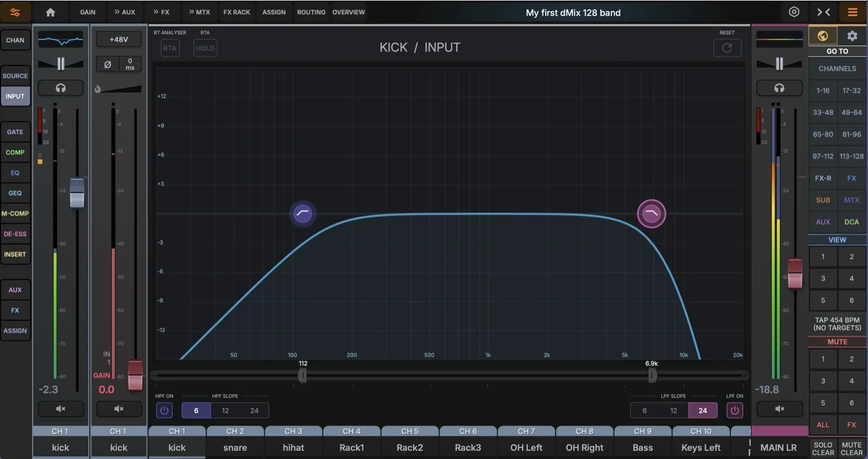Viewport: 868px width, 459px height.
Task: Click the HPF frequency slider handle at 112
Action: [x=302, y=375]
